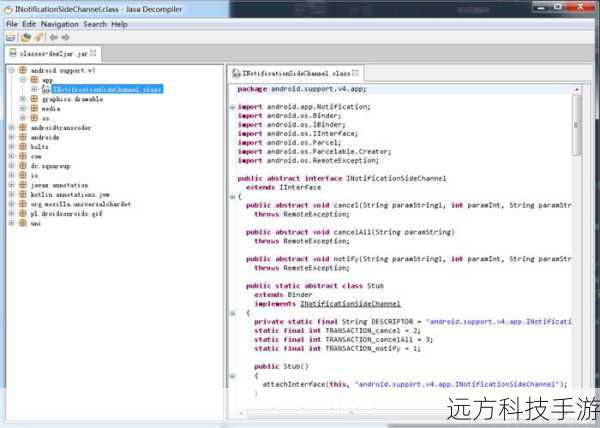Fold the INotificationSideChannel interface body
The height and width of the screenshot is (428, 600).
point(233,197)
